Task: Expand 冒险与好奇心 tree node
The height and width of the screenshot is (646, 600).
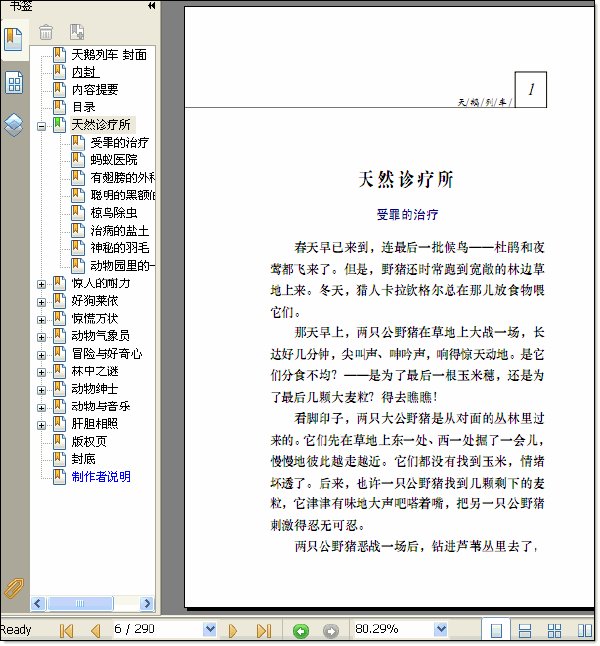Action: 41,355
